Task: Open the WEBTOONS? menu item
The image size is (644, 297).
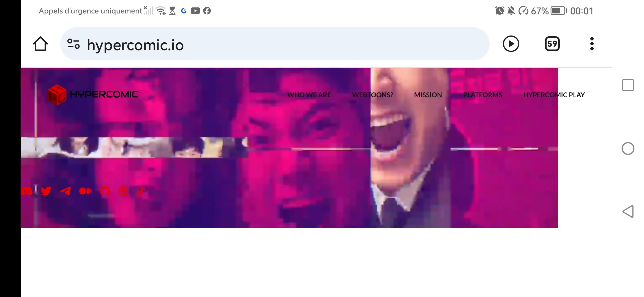Action: pos(372,95)
